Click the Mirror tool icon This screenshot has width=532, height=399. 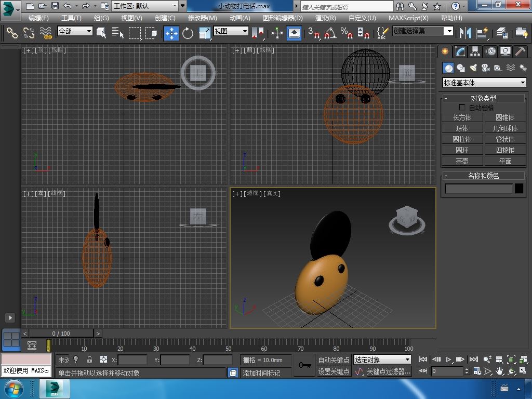tap(465, 33)
